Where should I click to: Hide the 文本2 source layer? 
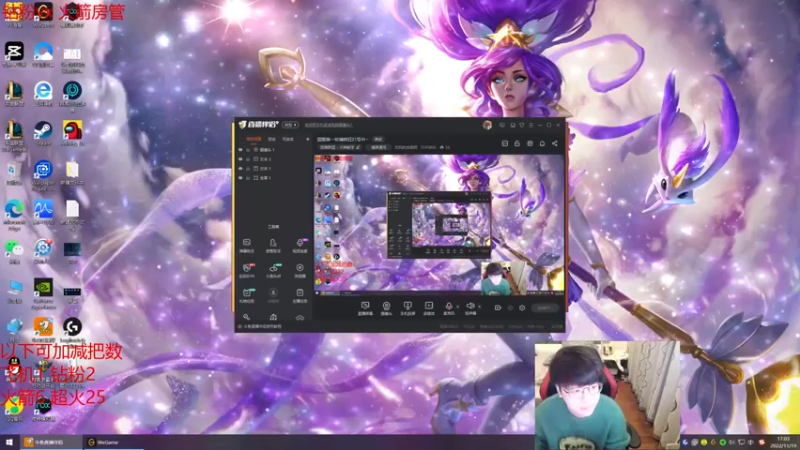tap(241, 159)
